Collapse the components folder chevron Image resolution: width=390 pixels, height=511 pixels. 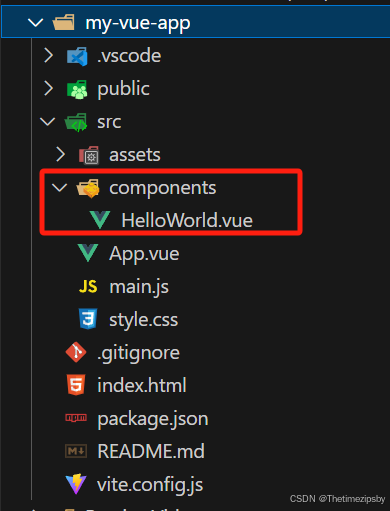(60, 187)
